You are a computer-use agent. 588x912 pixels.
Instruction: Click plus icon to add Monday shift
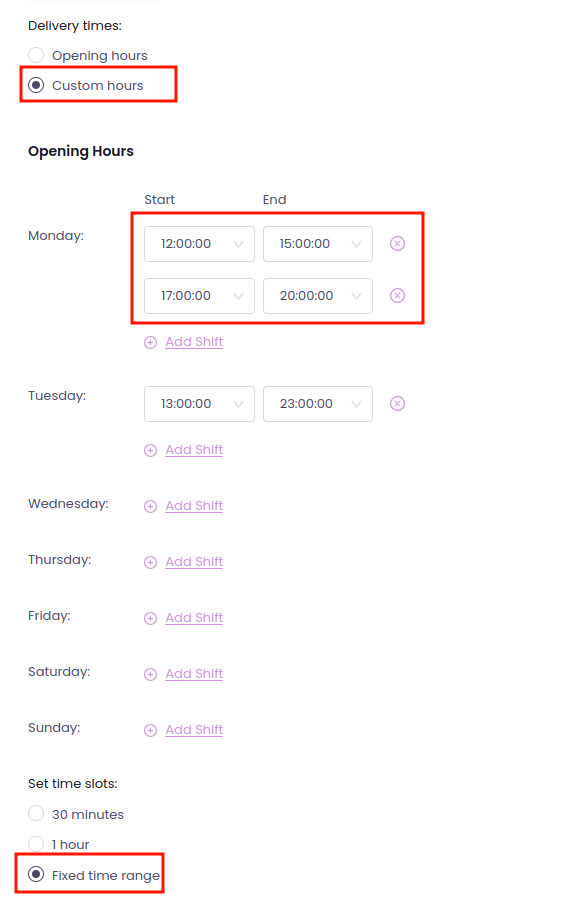click(x=151, y=343)
